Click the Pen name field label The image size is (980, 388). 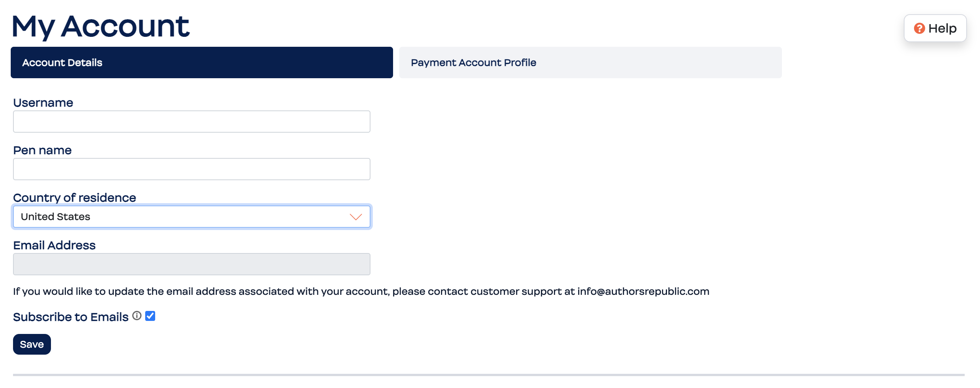(x=43, y=150)
